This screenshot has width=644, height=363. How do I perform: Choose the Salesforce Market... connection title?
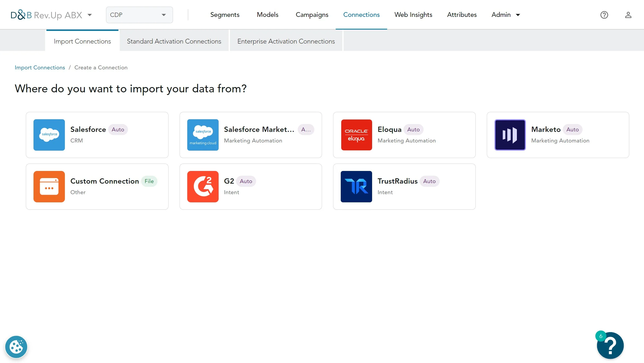pos(259,129)
